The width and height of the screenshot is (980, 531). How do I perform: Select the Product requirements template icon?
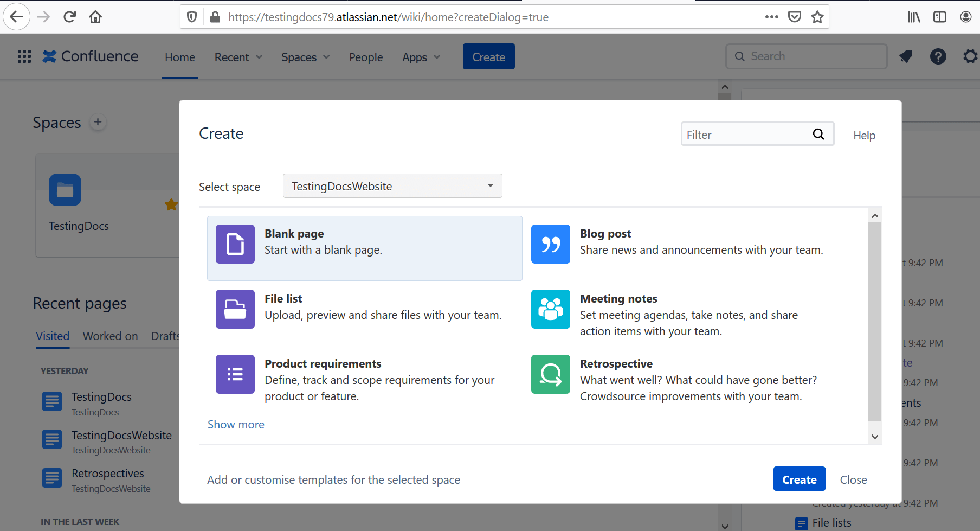tap(235, 374)
